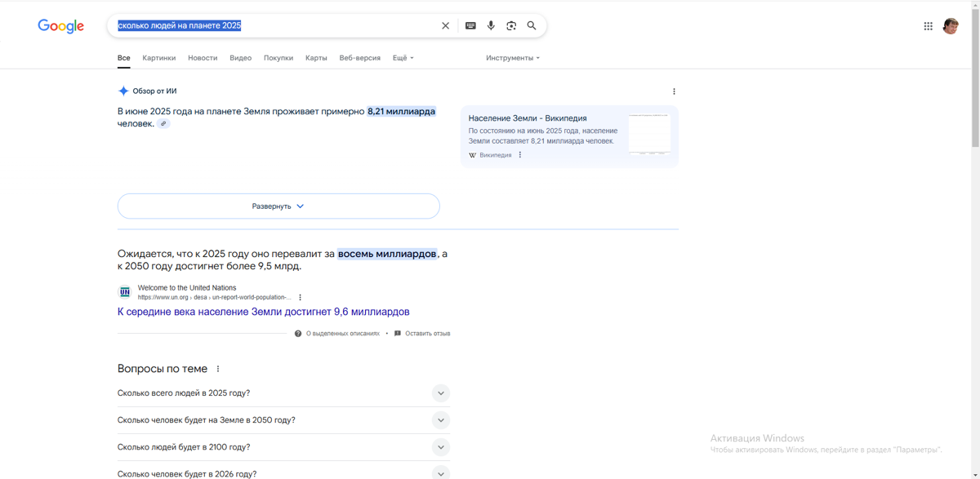The height and width of the screenshot is (479, 980).
Task: Click the blue AI sparkle icon
Action: [x=123, y=91]
